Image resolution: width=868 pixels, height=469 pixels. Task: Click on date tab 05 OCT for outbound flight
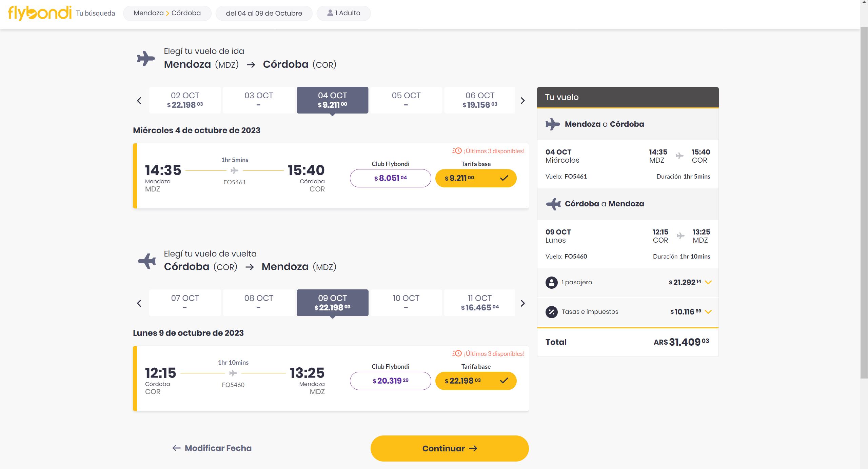click(x=406, y=99)
